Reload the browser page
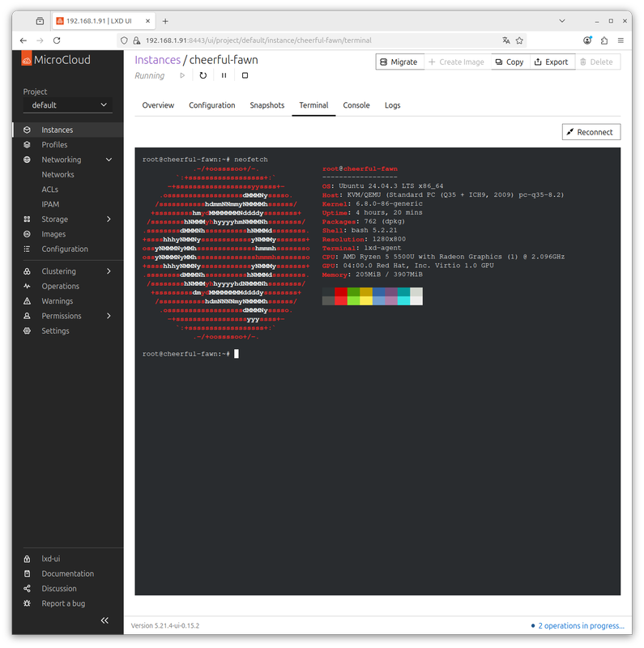 point(57,40)
